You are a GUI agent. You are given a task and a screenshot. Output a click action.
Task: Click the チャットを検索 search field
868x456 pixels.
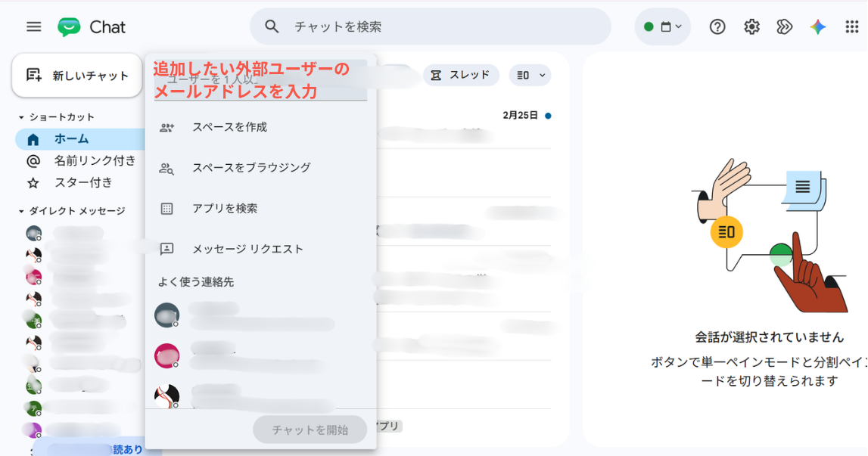[431, 26]
